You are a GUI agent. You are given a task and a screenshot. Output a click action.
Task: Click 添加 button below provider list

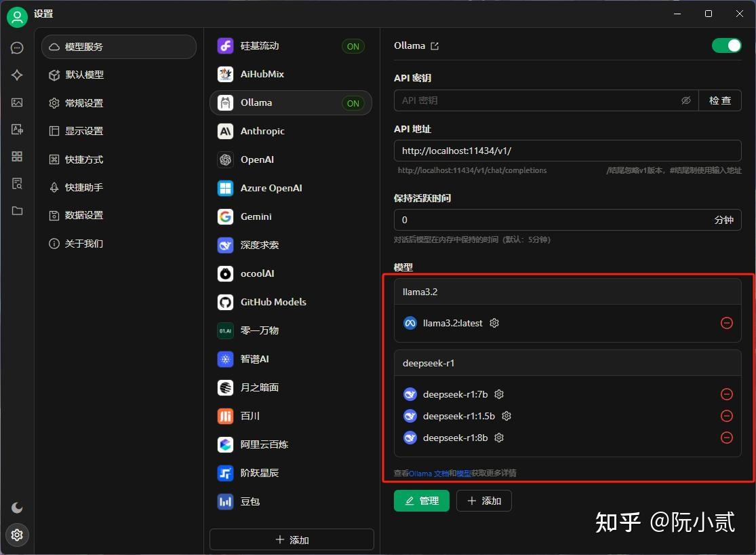pyautogui.click(x=292, y=539)
